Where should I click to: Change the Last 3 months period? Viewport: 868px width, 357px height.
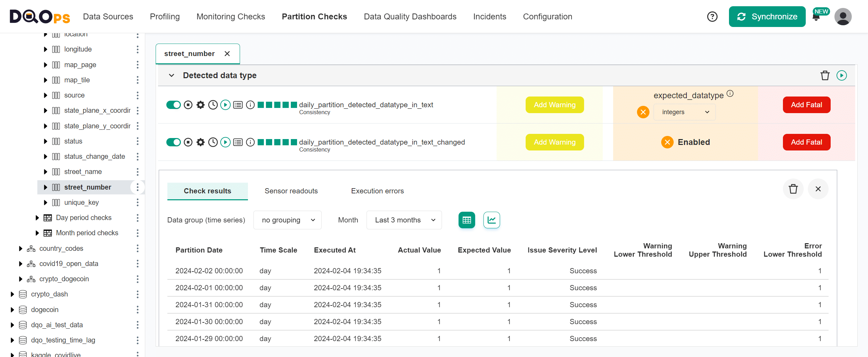404,220
